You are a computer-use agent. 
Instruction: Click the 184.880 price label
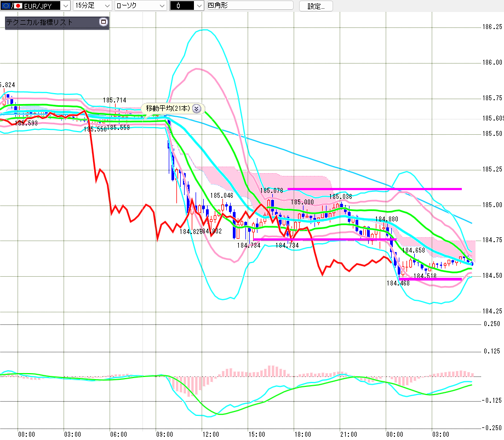(387, 219)
